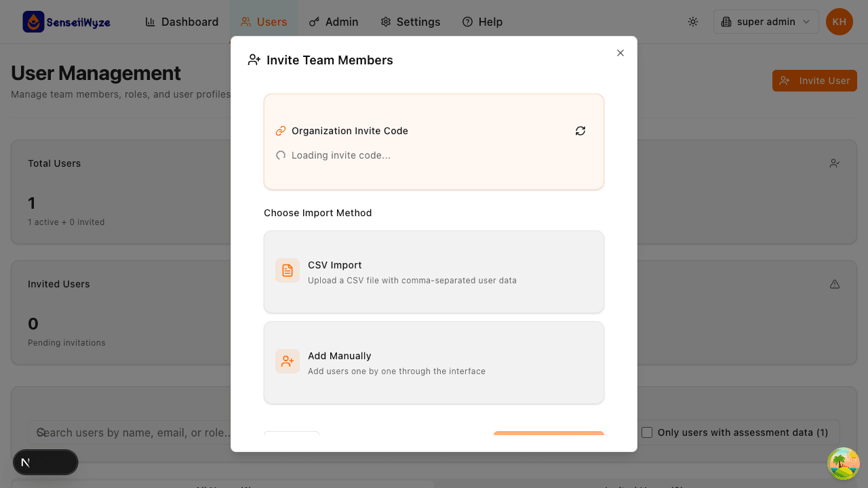Choose the Add Manually import method
The width and height of the screenshot is (868, 488).
[433, 362]
